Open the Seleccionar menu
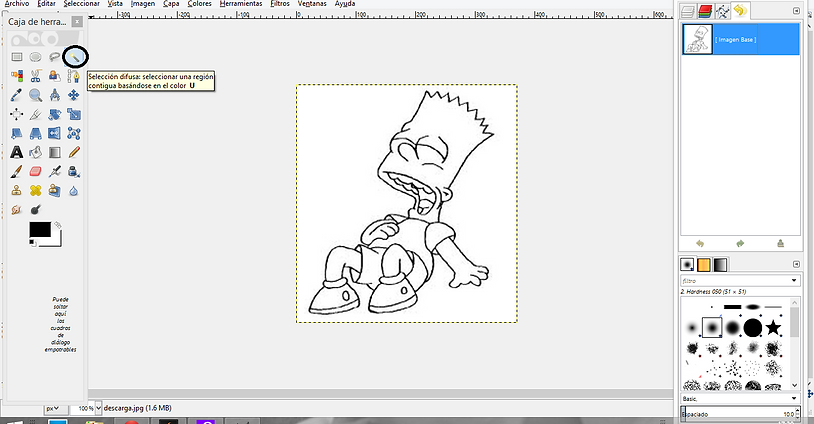This screenshot has height=424, width=814. pyautogui.click(x=82, y=4)
